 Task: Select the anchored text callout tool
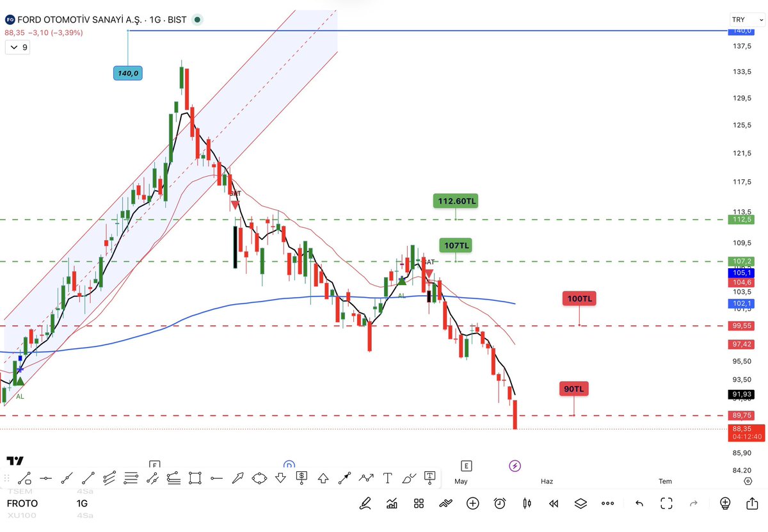click(430, 478)
